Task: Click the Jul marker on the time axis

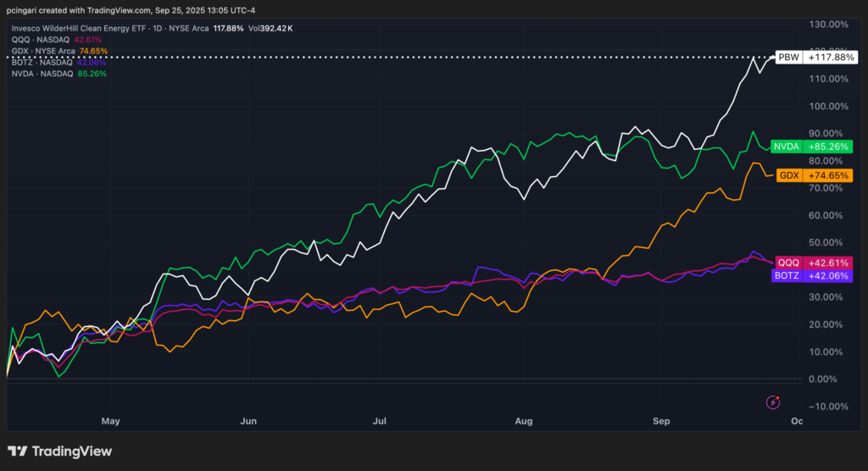Action: pos(380,420)
